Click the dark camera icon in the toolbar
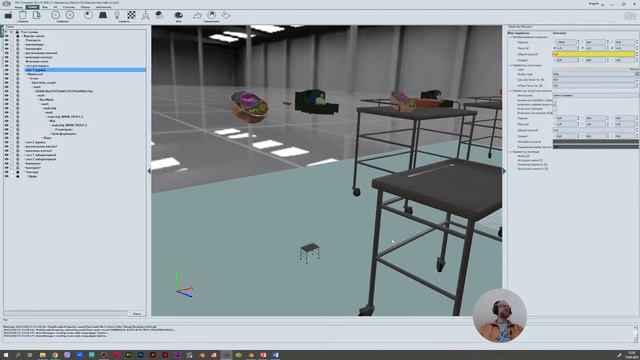Image resolution: width=640 pixels, height=360 pixels. (8, 16)
